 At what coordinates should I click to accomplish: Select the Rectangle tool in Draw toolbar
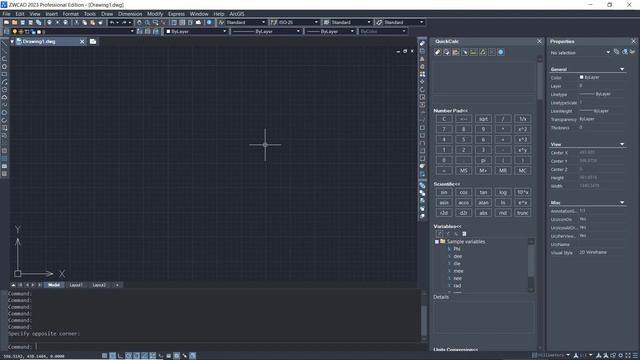pos(4,74)
